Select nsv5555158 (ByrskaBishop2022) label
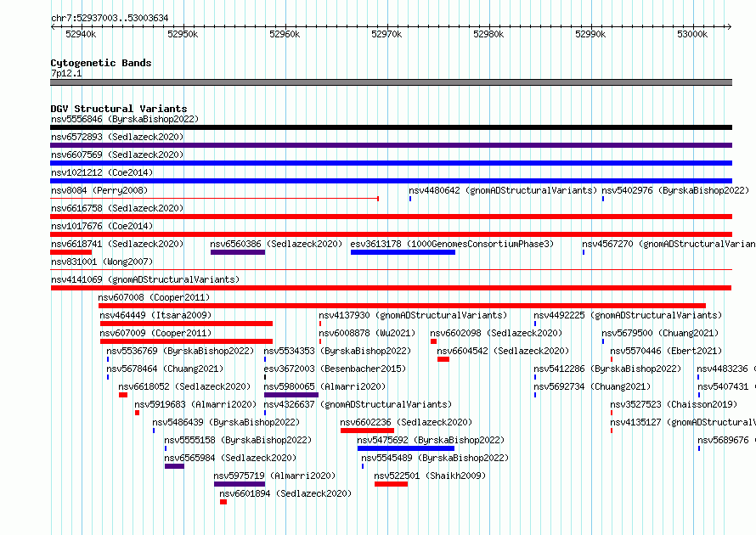This screenshot has width=756, height=535. 238,440
